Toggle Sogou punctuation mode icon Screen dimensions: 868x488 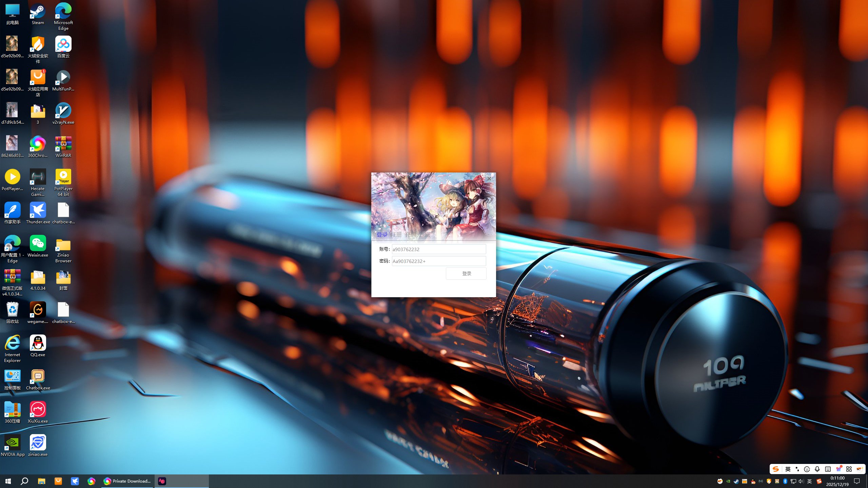[x=797, y=469]
